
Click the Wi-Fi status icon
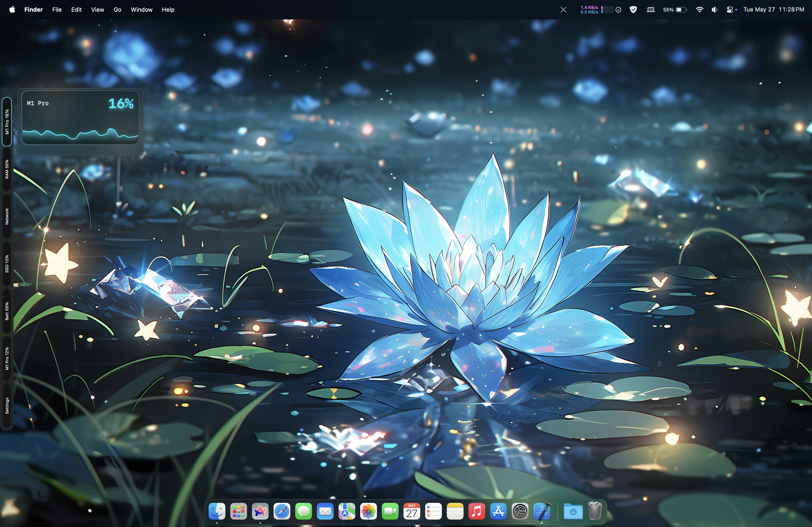click(x=699, y=9)
